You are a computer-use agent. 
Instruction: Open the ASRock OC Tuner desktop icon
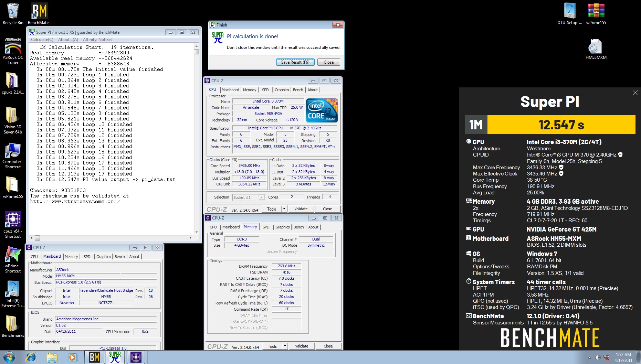tap(13, 51)
